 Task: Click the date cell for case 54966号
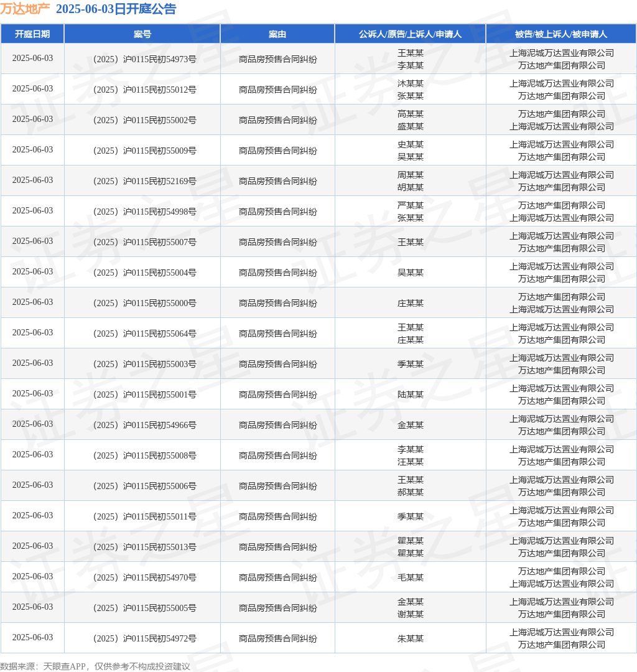coord(32,424)
